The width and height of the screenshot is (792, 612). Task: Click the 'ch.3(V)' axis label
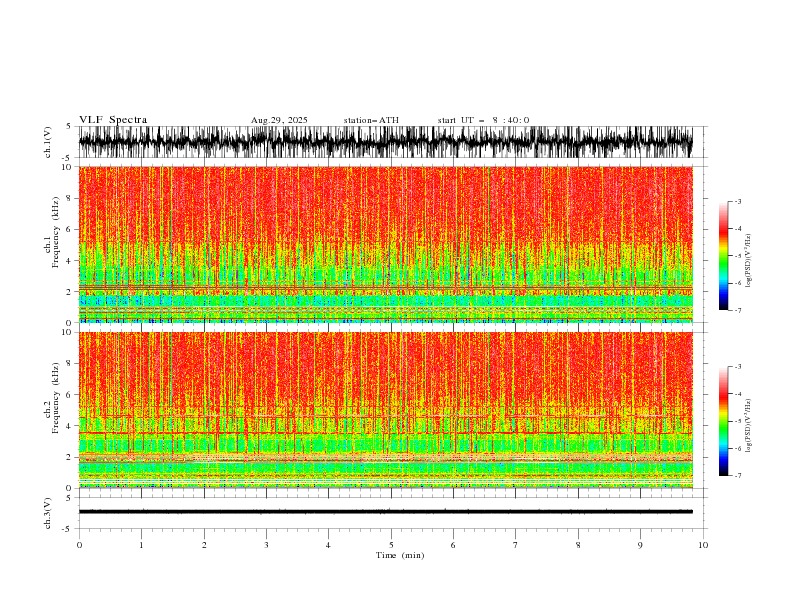coord(48,514)
